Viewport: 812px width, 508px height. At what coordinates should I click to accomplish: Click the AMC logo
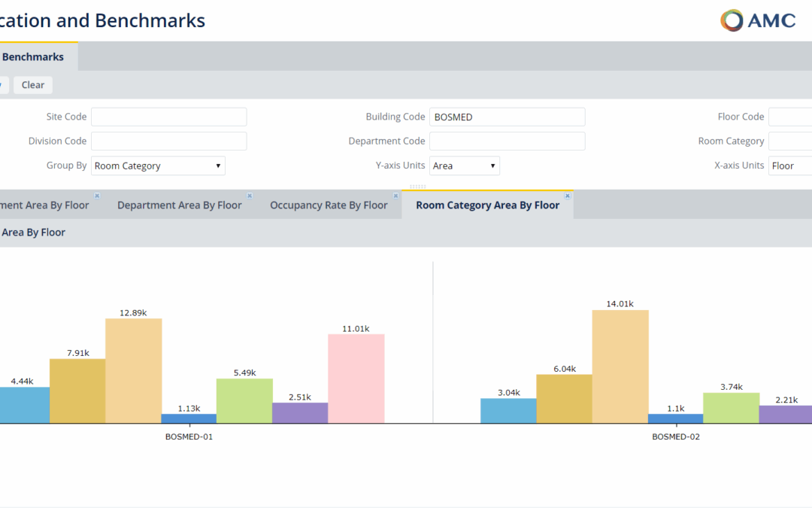758,21
